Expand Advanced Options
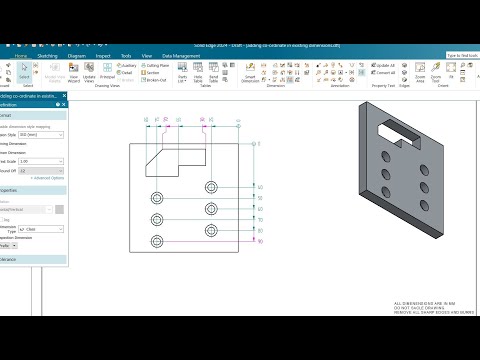Viewport: 480px width, 360px height. click(47, 178)
